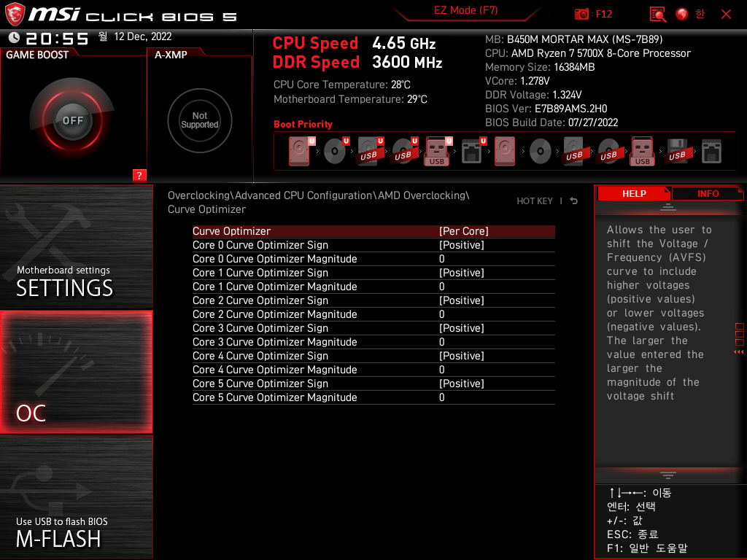Click the HOT KEY label
This screenshot has height=560, width=747.
pos(535,201)
